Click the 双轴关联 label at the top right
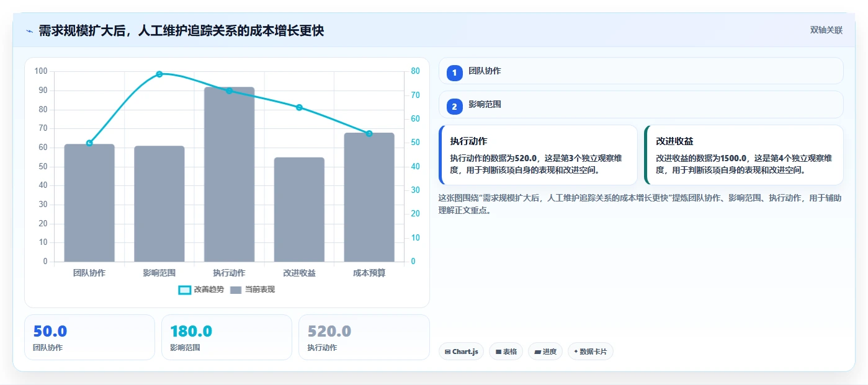Image resolution: width=868 pixels, height=385 pixels. tap(826, 30)
